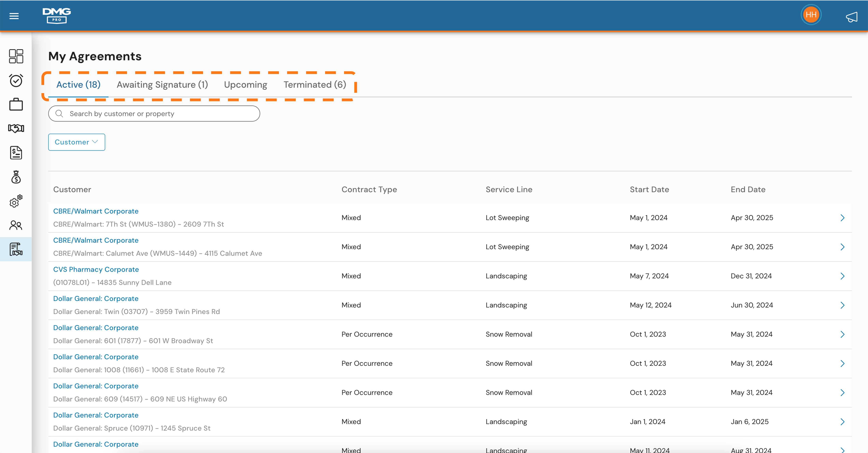Screen dimensions: 868x453
Task: Open arrow for the Twin Pines Rd row
Action: [x=842, y=305]
